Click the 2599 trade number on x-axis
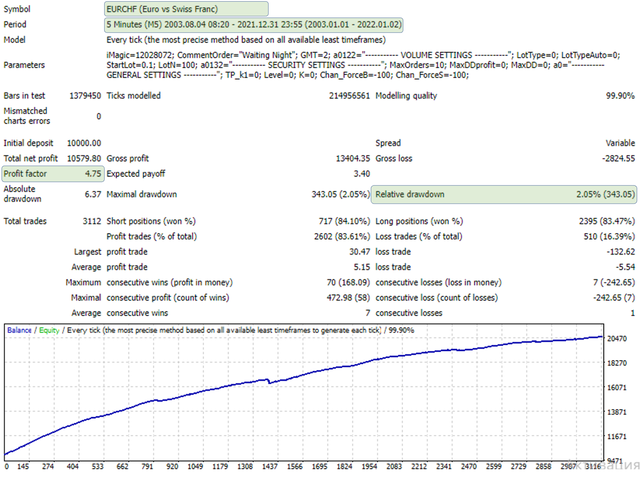The image size is (640, 480). 494,467
